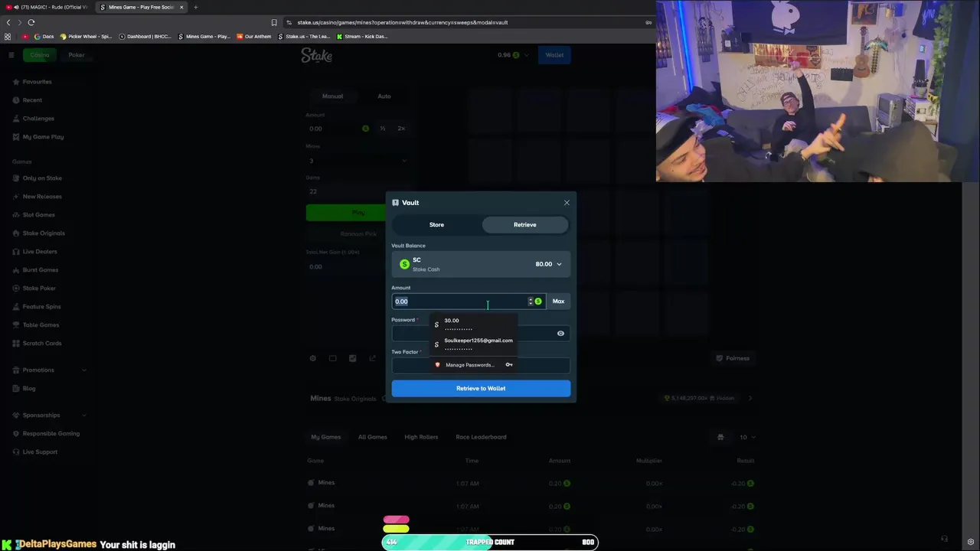
Task: Open Challenges in sidebar
Action: 38,119
